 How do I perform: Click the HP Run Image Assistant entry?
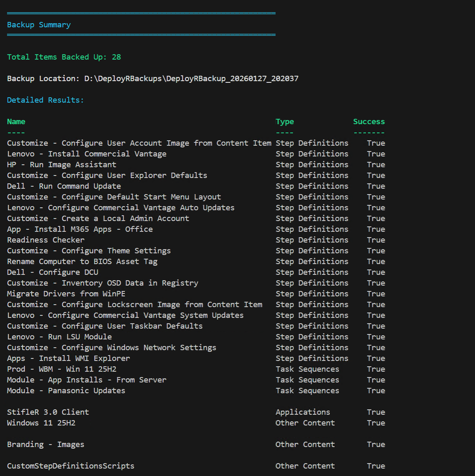[x=61, y=165]
